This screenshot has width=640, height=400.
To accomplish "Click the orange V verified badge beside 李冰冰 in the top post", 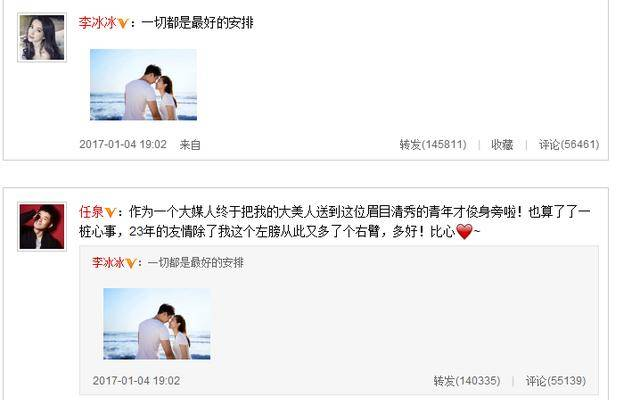I will click(123, 24).
